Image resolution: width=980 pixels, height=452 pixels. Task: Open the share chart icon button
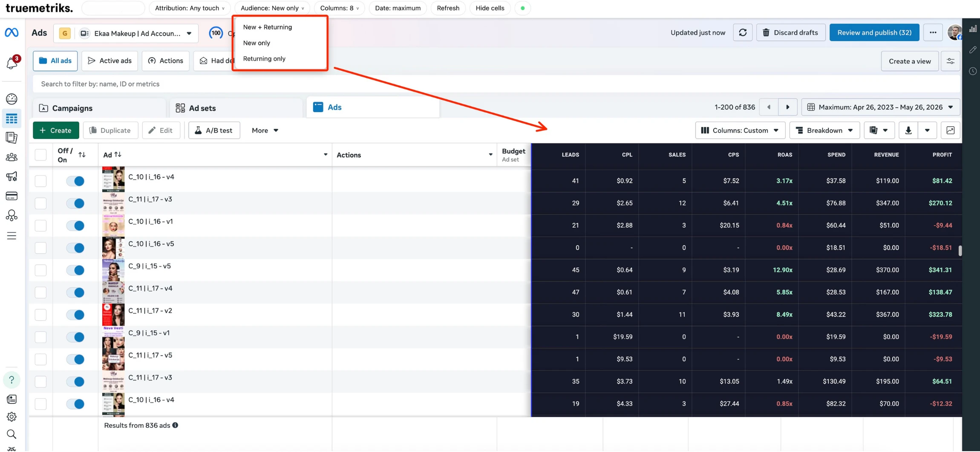tap(950, 130)
